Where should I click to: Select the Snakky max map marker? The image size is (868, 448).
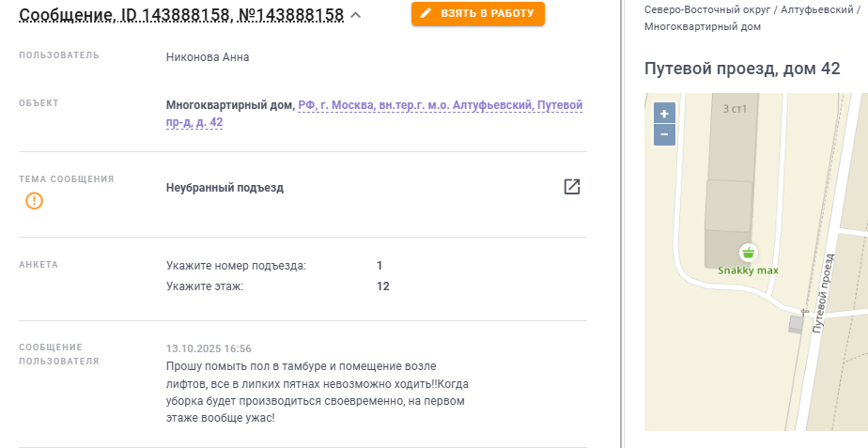(x=748, y=253)
